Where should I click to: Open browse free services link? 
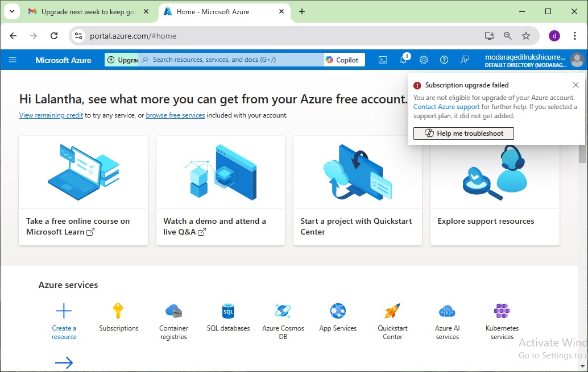click(175, 115)
